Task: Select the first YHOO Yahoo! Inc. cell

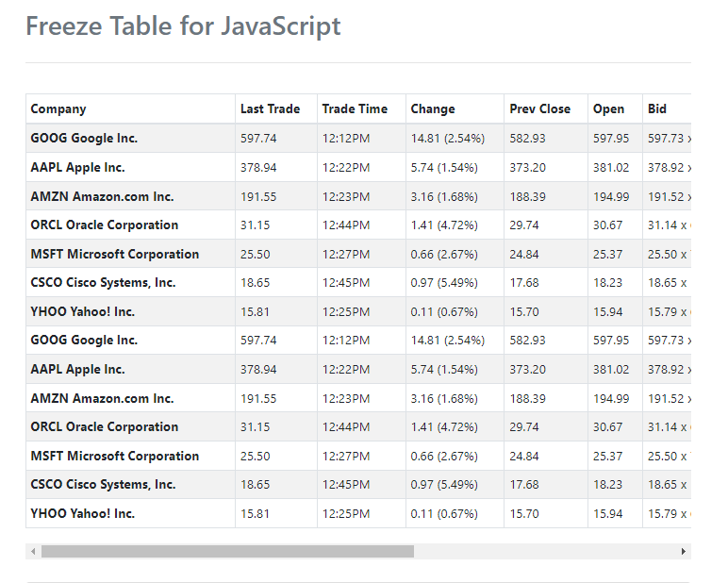Action: tap(130, 311)
